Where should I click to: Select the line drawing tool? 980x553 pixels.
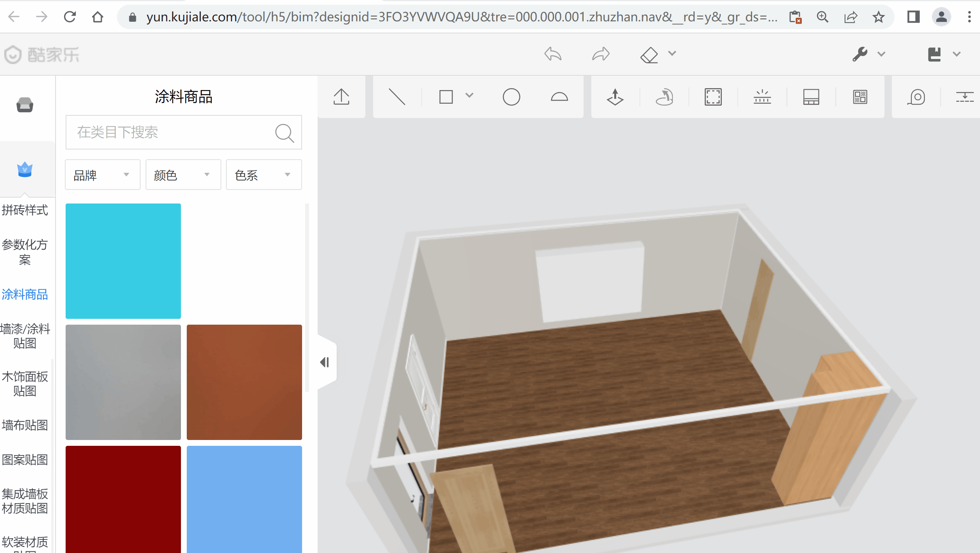coord(397,97)
